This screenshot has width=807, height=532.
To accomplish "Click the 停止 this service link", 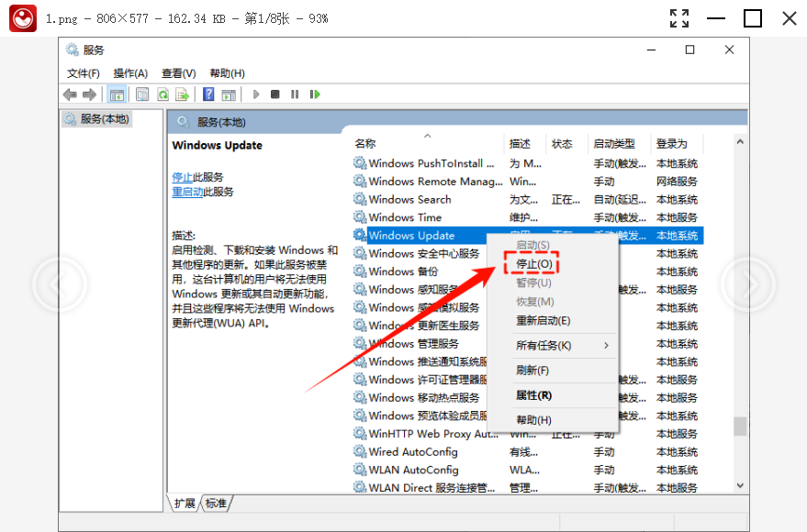I will pyautogui.click(x=182, y=177).
